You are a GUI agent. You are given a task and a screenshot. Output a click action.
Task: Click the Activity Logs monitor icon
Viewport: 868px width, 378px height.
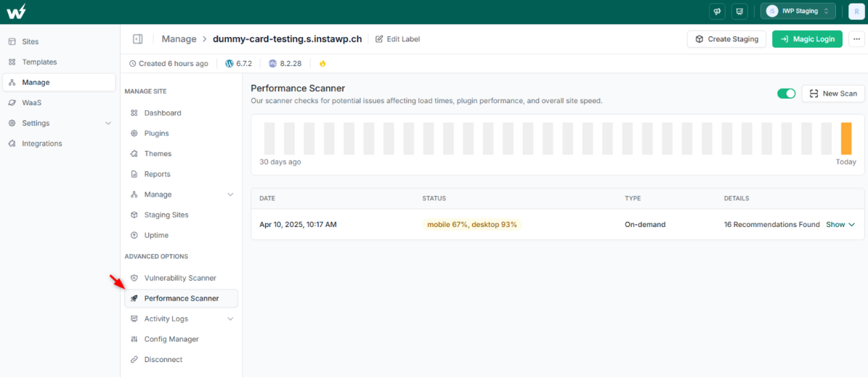pos(134,319)
